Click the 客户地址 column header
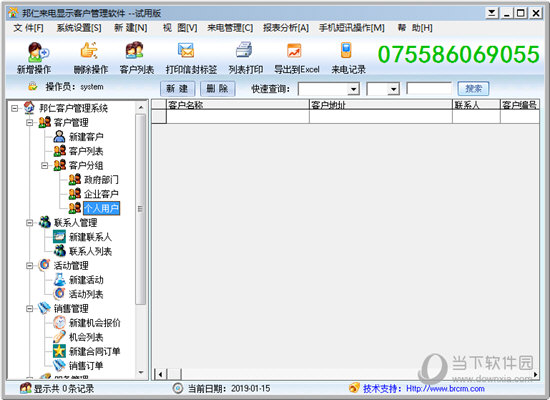 pos(381,105)
